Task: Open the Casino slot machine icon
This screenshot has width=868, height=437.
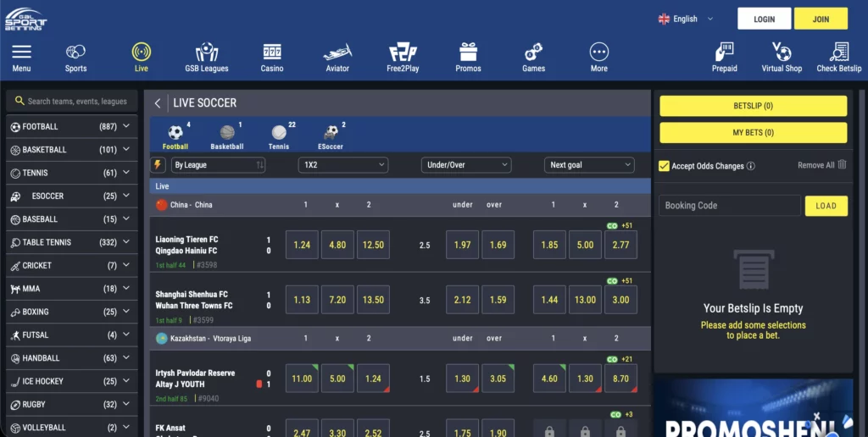Action: pos(272,52)
